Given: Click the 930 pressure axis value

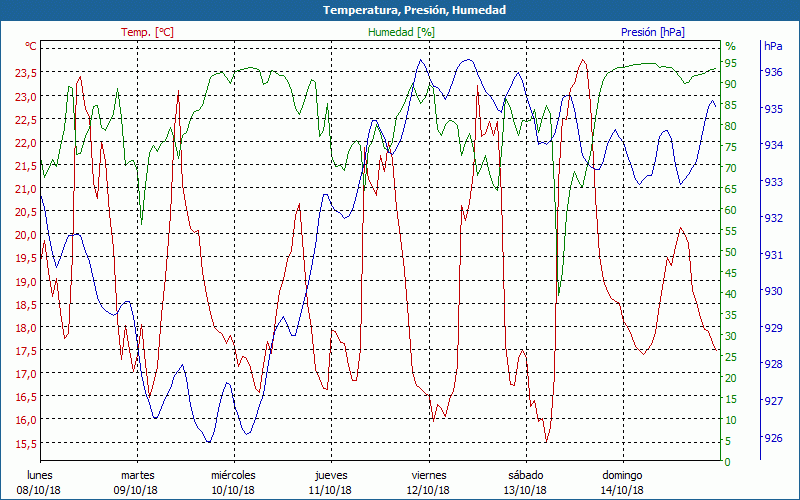Looking at the screenshot, I should point(773,291).
